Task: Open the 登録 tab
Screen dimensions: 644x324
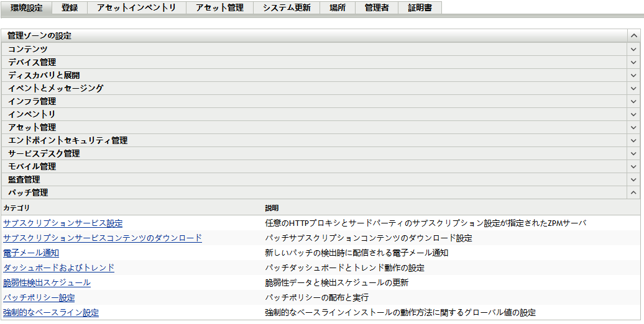Action: (70, 8)
